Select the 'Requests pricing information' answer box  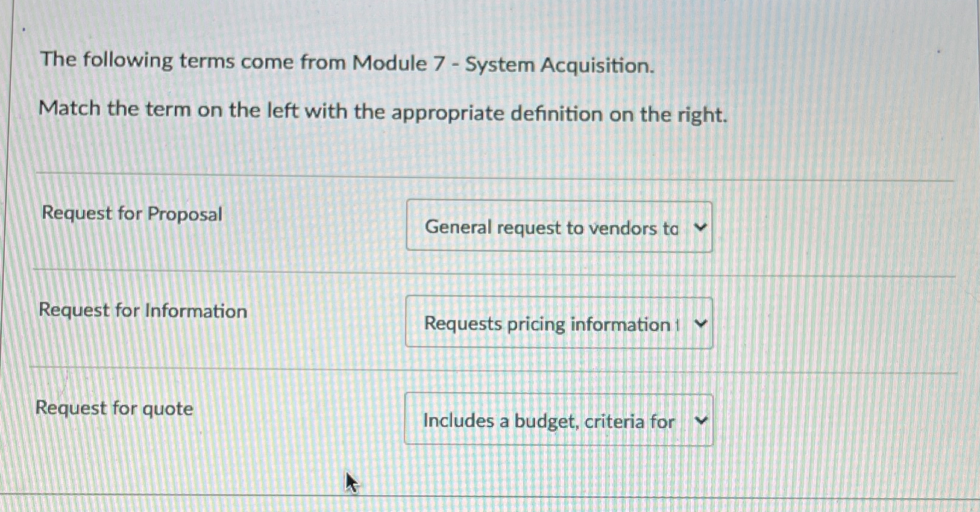(x=559, y=323)
